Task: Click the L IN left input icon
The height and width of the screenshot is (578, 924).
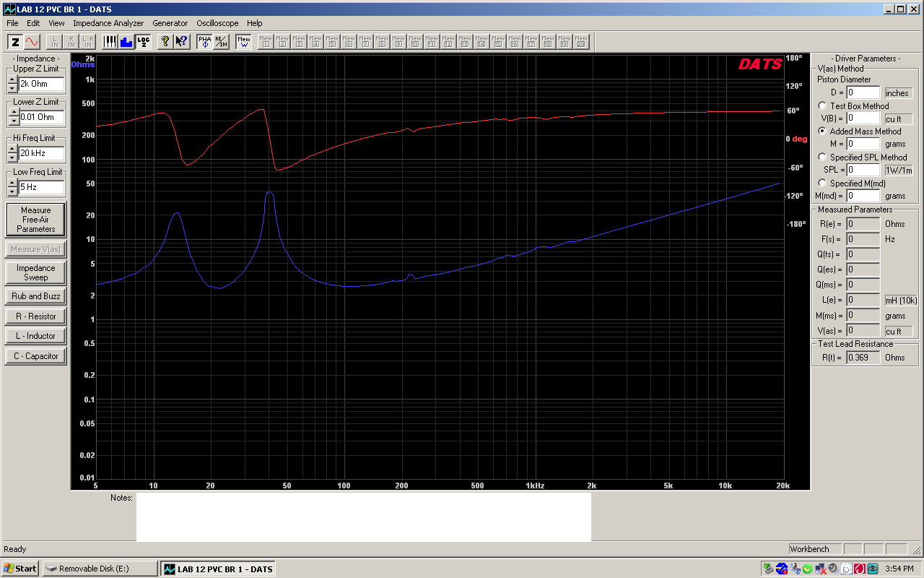Action: point(55,42)
